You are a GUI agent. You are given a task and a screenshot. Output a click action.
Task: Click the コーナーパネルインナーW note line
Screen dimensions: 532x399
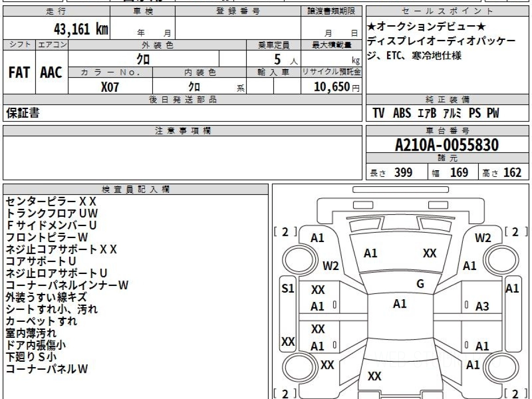pyautogui.click(x=67, y=285)
